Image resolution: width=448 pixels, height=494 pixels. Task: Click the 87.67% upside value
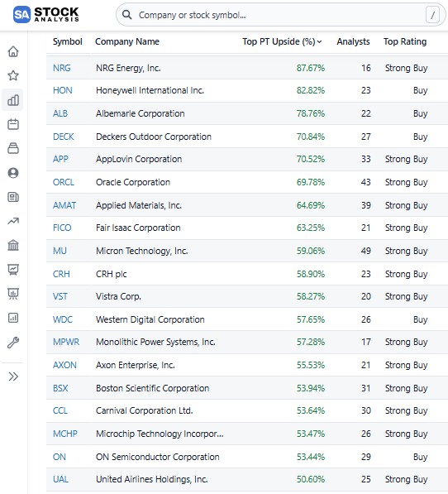tap(311, 68)
